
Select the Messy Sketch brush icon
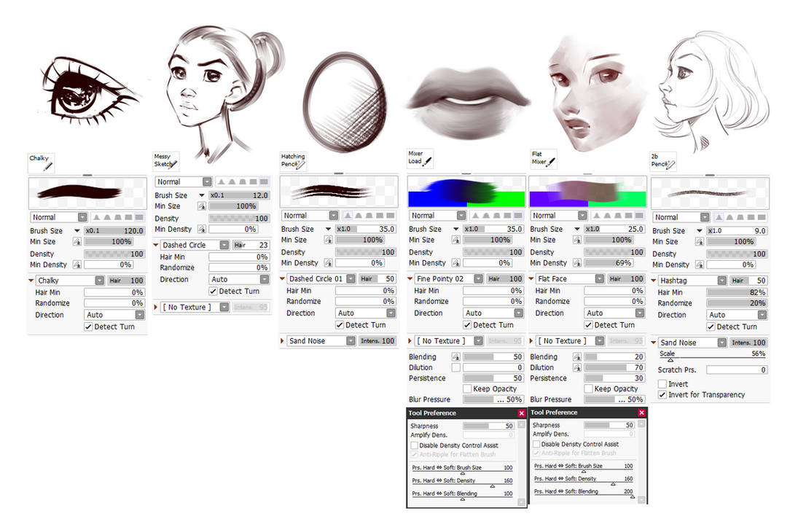coord(165,161)
